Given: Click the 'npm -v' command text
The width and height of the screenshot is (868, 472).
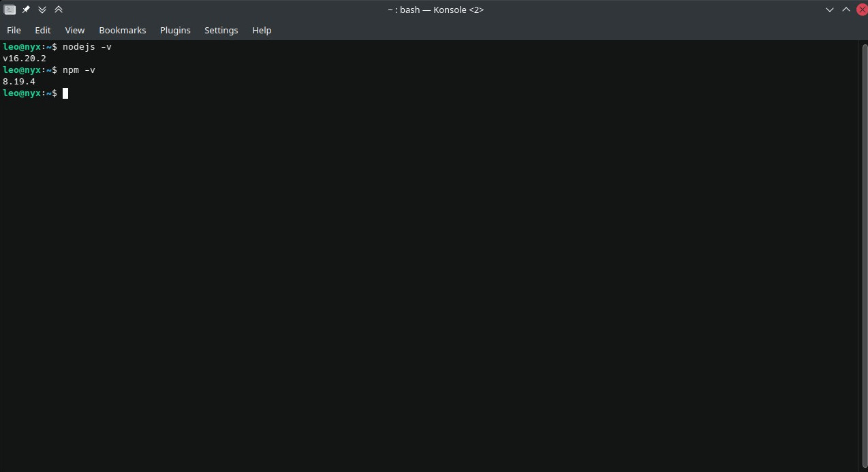Looking at the screenshot, I should point(79,70).
